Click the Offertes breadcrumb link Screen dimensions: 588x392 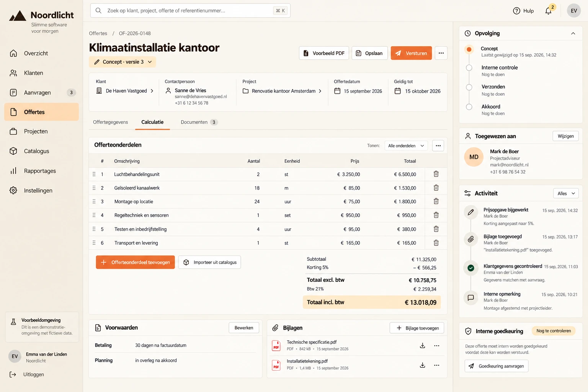(98, 33)
